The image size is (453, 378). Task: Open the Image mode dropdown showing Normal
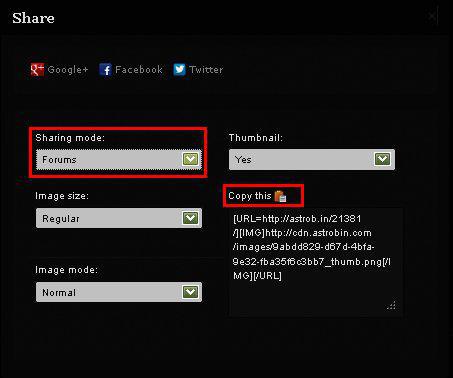(119, 292)
